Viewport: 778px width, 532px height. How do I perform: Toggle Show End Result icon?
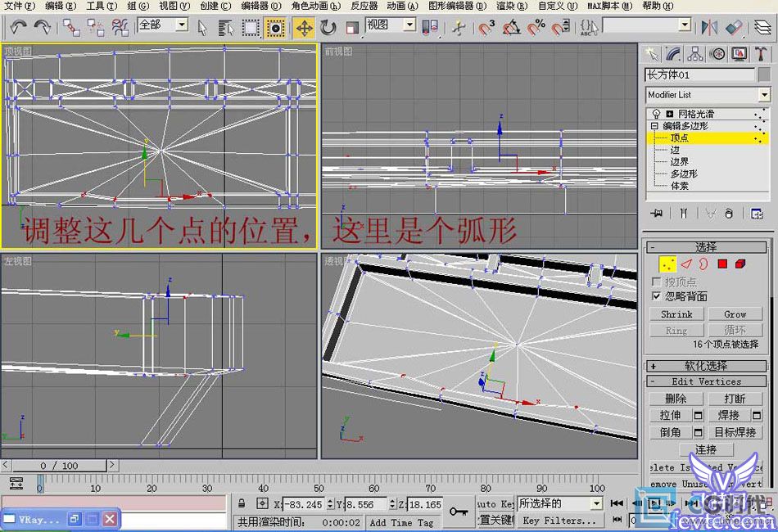[684, 213]
